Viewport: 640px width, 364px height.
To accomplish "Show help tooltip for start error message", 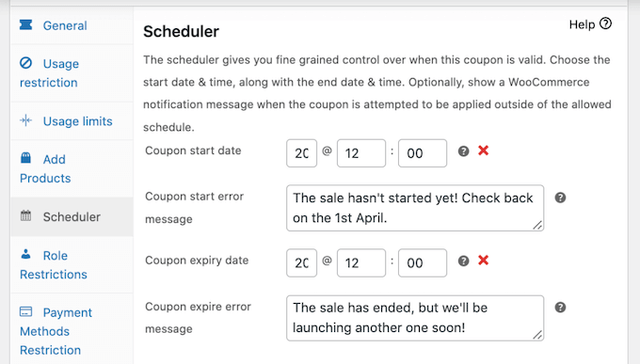I will [x=560, y=198].
